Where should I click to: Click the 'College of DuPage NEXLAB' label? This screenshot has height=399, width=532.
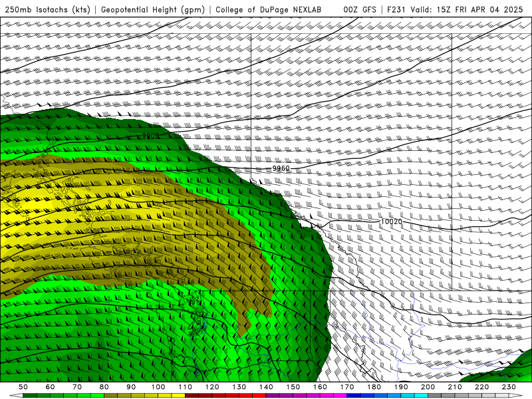point(268,9)
